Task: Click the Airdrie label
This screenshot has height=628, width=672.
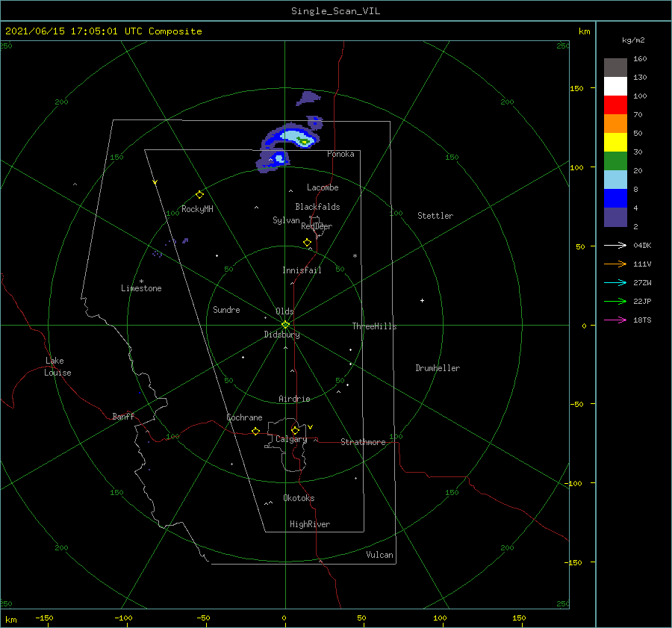Action: pyautogui.click(x=294, y=399)
